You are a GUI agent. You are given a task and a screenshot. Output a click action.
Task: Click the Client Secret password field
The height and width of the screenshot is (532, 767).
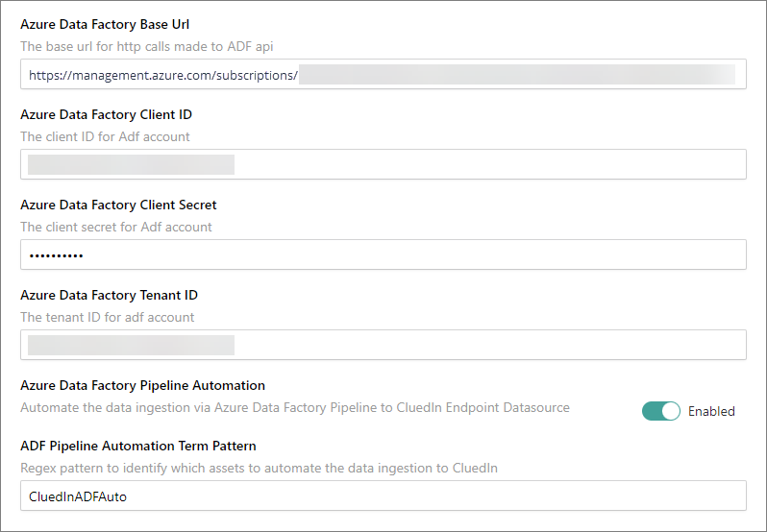[x=383, y=254]
